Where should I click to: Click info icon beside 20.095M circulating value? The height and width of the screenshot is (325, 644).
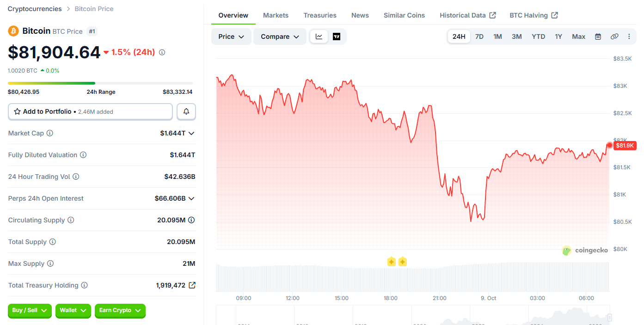191,220
